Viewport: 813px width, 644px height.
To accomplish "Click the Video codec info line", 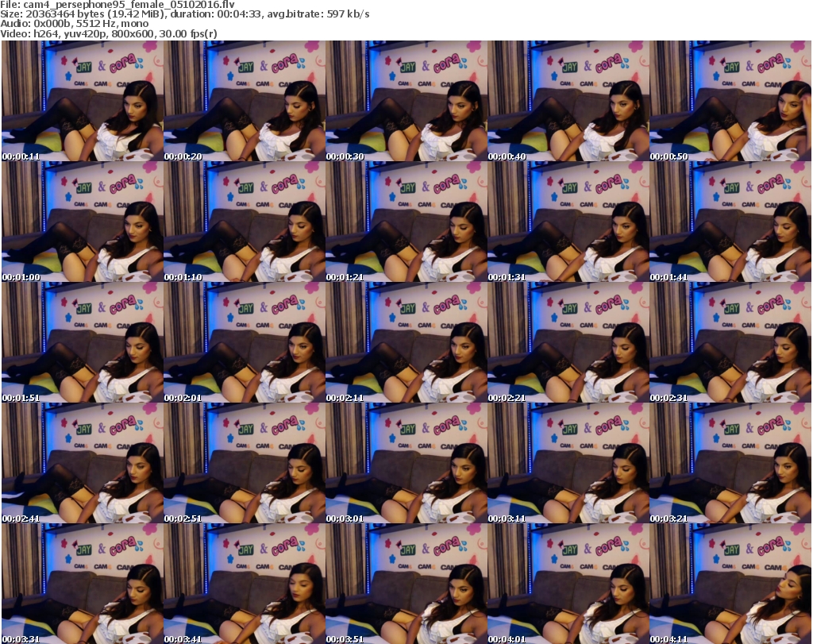I will (109, 34).
